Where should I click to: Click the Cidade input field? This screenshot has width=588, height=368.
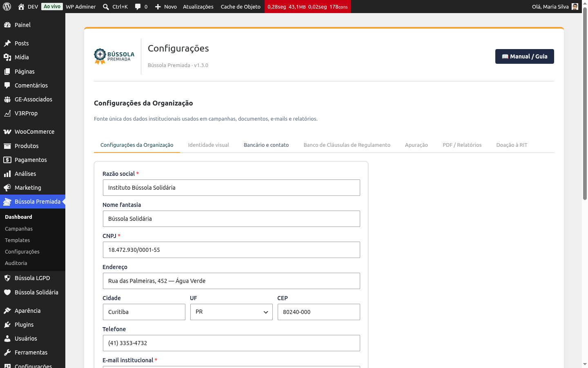click(x=144, y=312)
